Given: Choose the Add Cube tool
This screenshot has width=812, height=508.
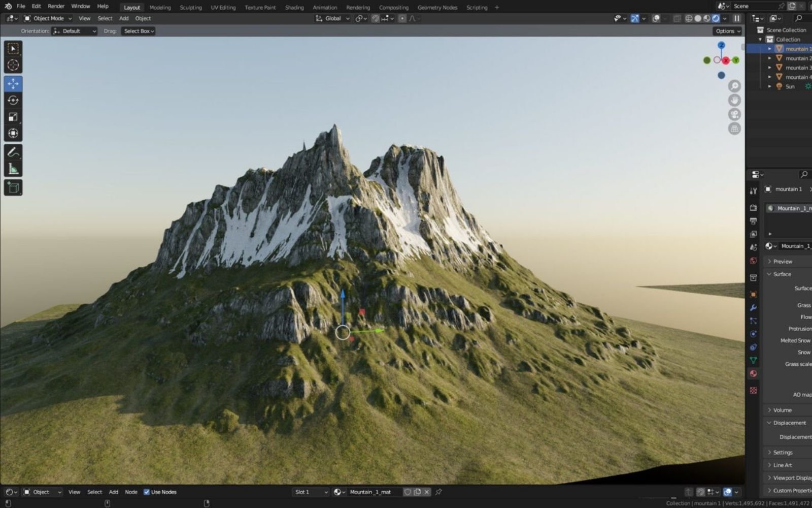Looking at the screenshot, I should [12, 187].
